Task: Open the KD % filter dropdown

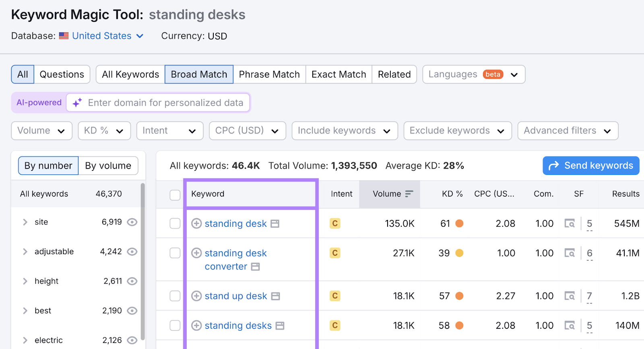Action: [104, 131]
